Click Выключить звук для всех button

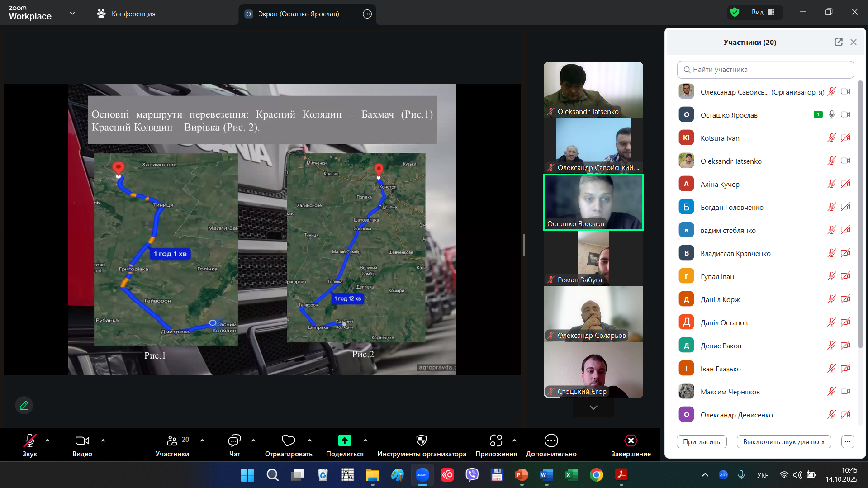783,441
